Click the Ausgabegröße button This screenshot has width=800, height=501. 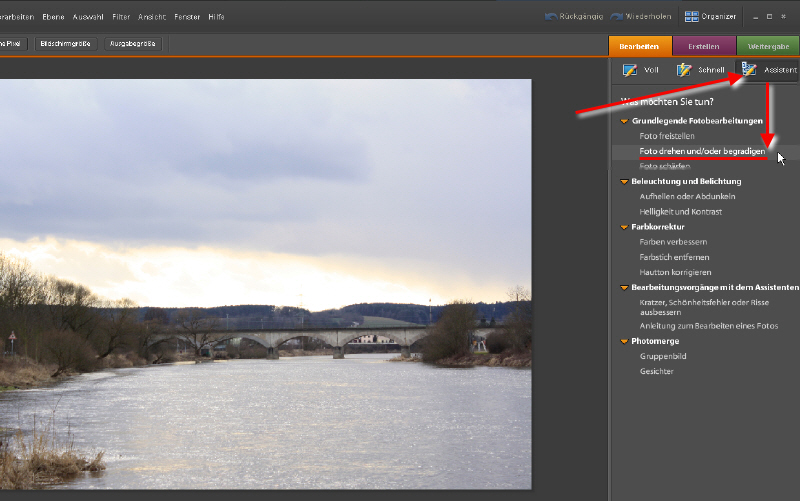click(x=133, y=44)
